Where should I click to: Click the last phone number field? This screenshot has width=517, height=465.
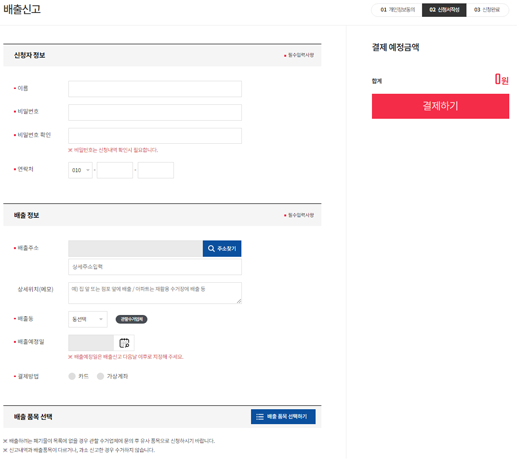point(156,170)
